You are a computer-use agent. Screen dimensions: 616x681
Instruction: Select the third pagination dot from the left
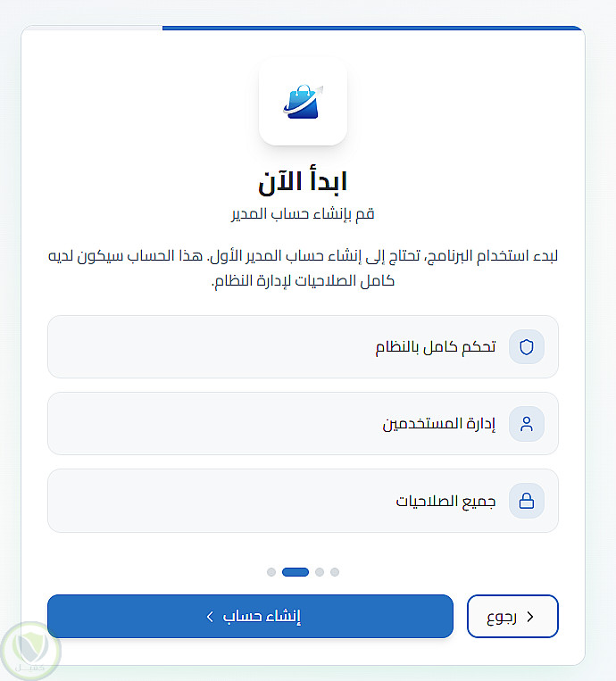pyautogui.click(x=320, y=572)
